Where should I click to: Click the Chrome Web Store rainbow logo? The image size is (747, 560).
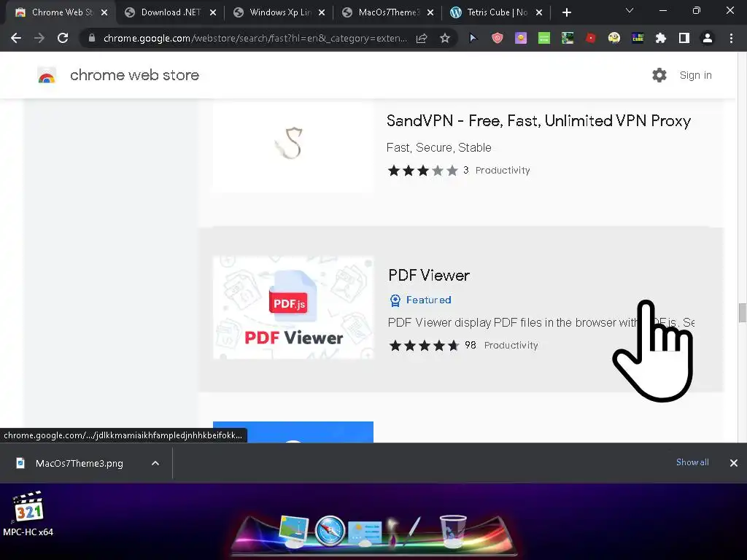[x=47, y=75]
